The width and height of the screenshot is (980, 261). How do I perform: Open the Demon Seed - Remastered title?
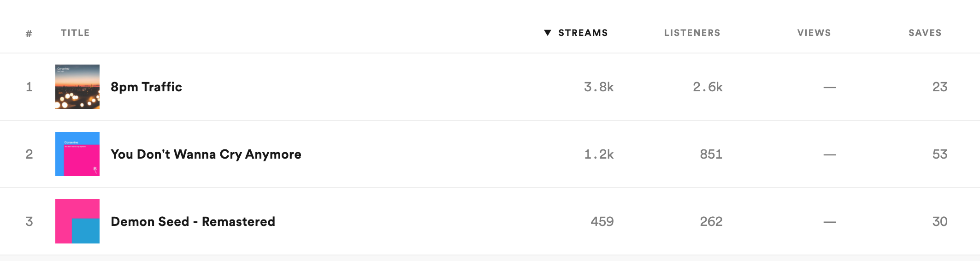click(193, 221)
